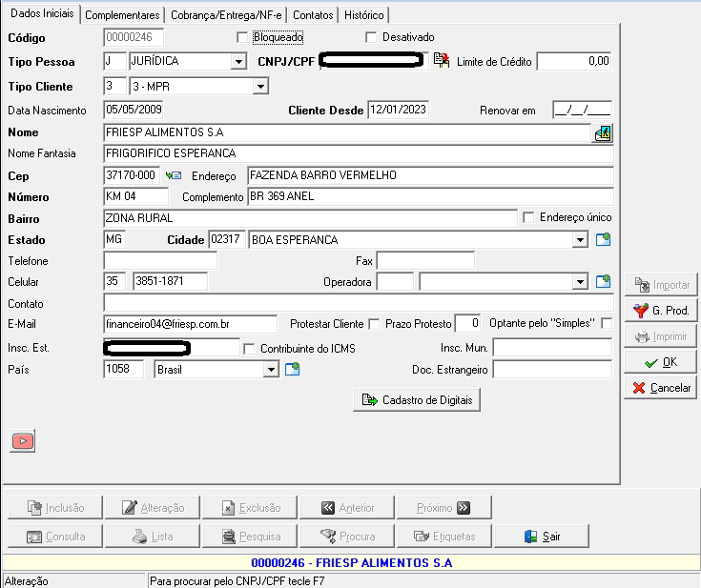The width and height of the screenshot is (701, 588).
Task: Click the Importar button
Action: tap(661, 285)
